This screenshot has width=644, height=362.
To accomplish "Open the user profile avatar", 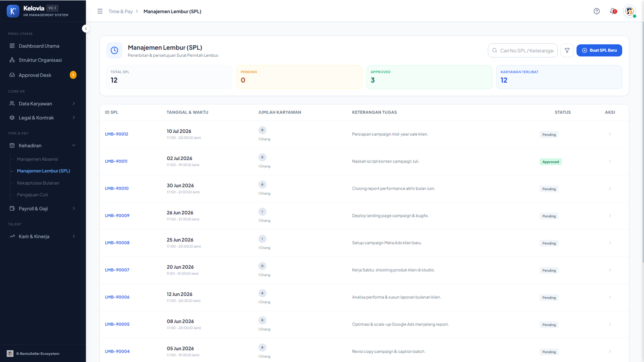I will [630, 11].
